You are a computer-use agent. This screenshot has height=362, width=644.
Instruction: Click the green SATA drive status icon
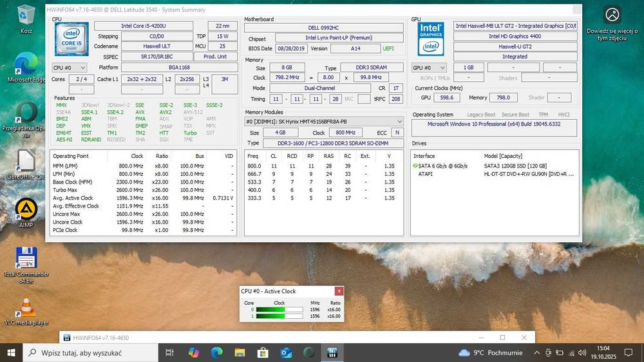[x=415, y=166]
